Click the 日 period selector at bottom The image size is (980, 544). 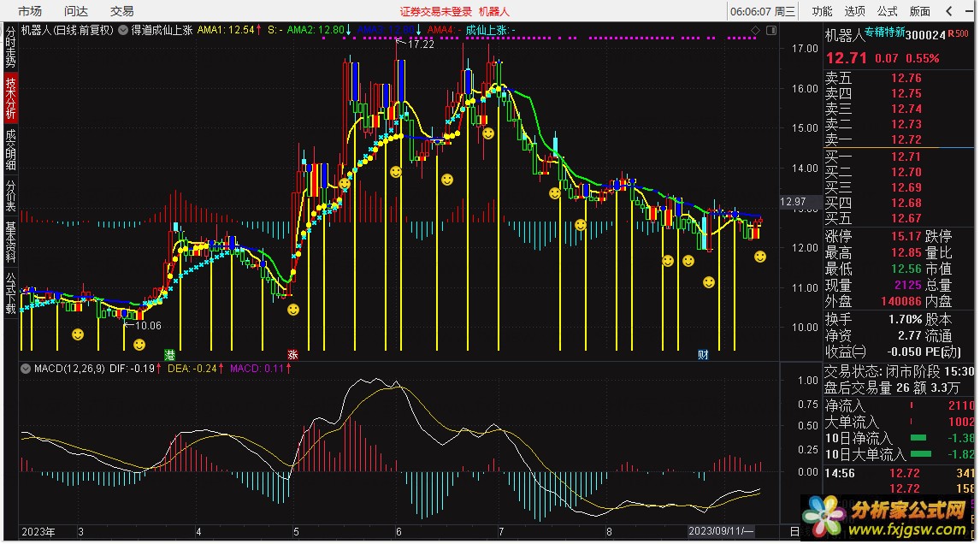click(x=794, y=532)
